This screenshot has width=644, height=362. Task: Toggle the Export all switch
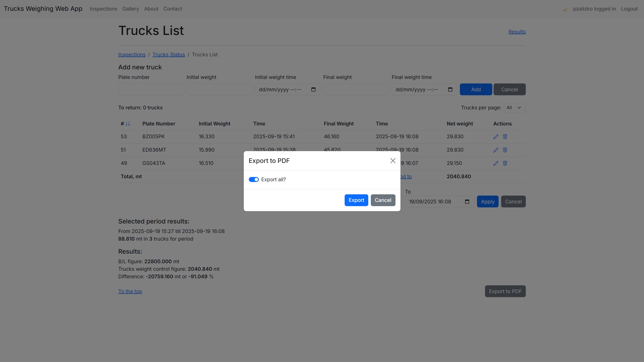pos(254,179)
